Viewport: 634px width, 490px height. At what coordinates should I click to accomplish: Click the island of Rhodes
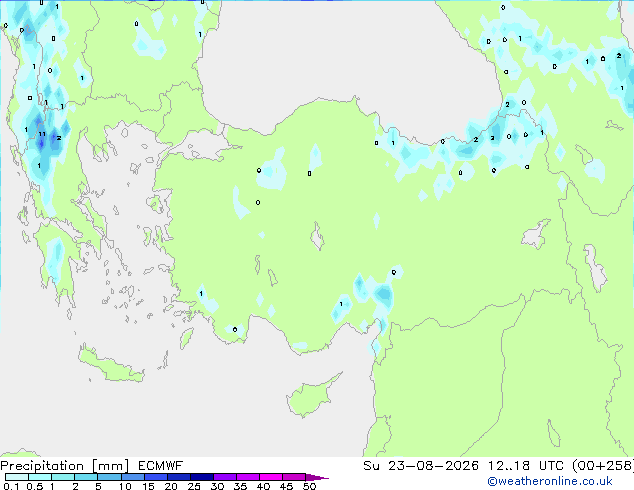(186, 338)
